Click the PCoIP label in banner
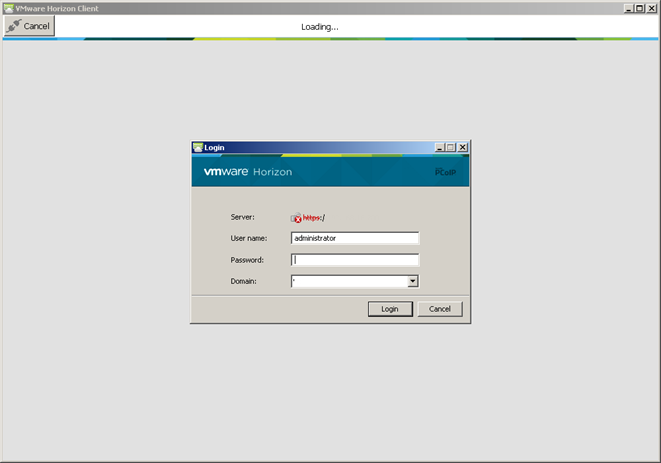Image resolution: width=661 pixels, height=463 pixels. (x=445, y=172)
